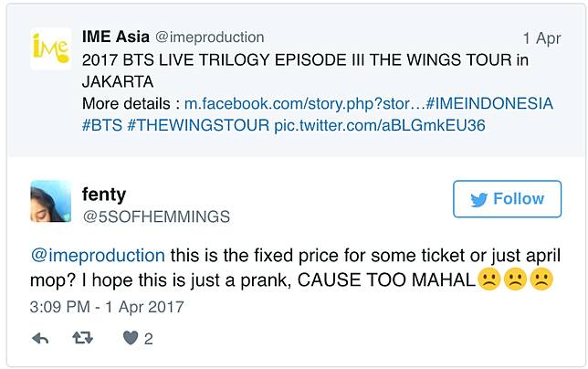Select the #IMEINDONESIA hashtag
The height and width of the screenshot is (369, 588).
coord(489,103)
